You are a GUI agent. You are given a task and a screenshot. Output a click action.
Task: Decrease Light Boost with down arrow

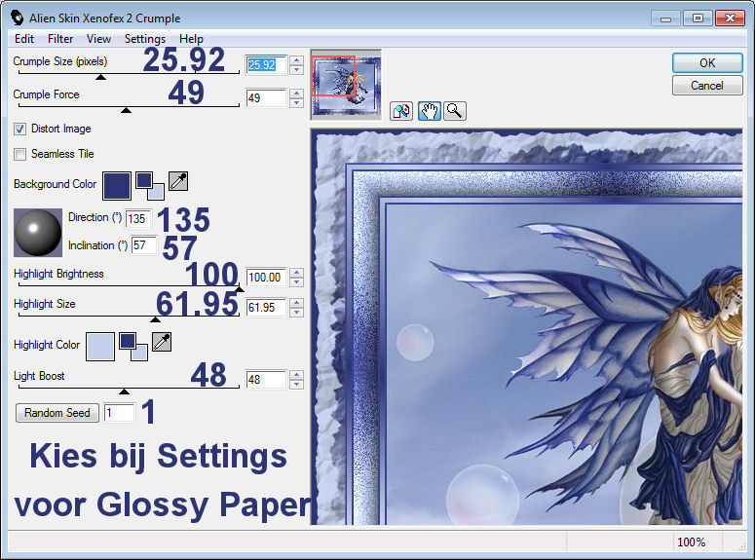[x=296, y=385]
